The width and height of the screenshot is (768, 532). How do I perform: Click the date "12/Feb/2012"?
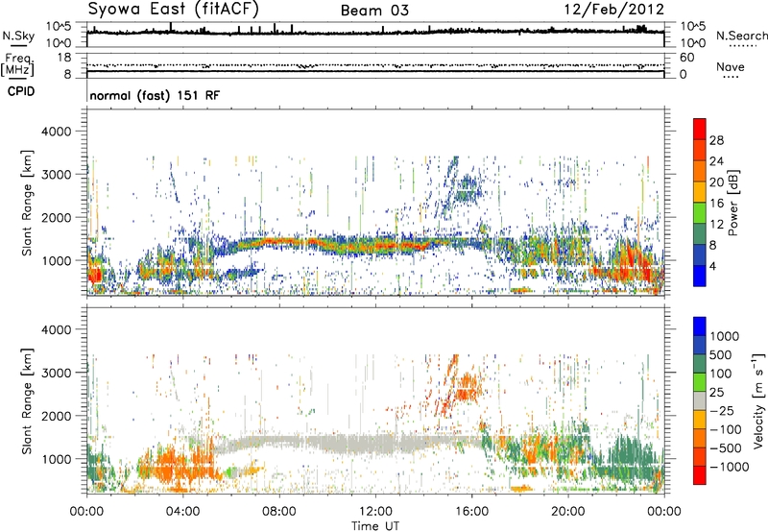coord(614,9)
